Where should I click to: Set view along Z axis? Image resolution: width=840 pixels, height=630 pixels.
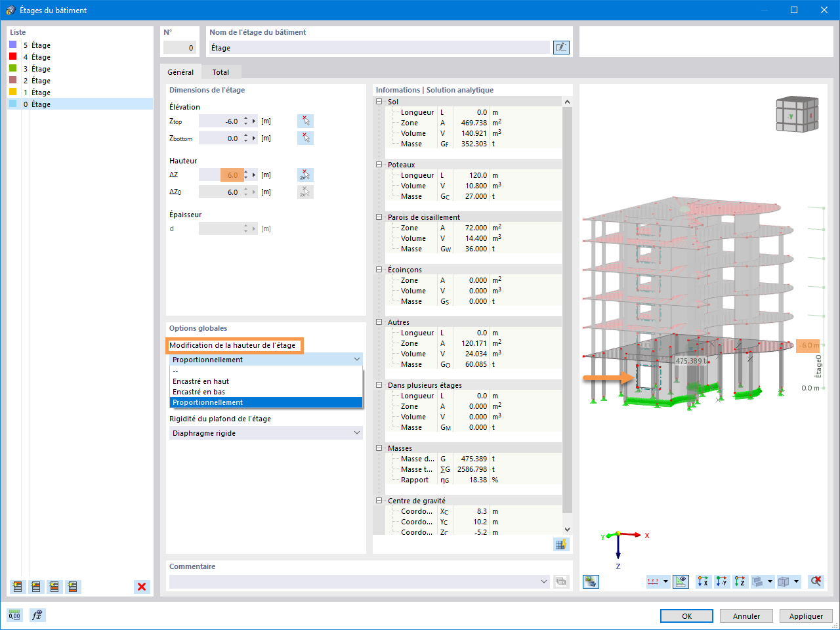740,581
